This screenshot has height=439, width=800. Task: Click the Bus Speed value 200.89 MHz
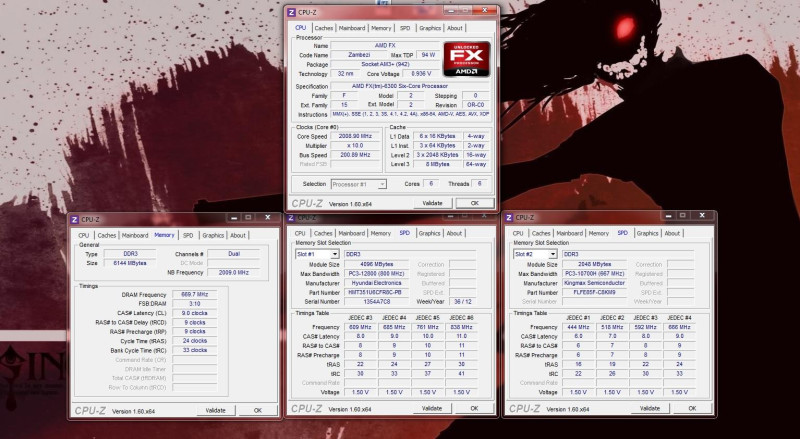click(355, 155)
